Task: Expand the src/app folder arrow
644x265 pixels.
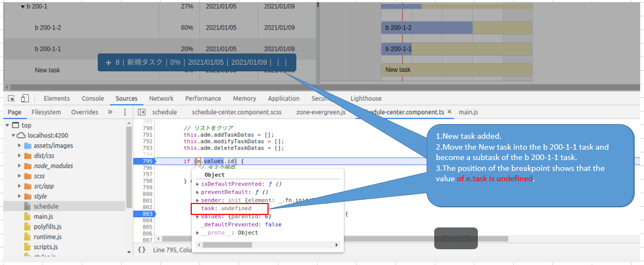Action: pyautogui.click(x=19, y=186)
